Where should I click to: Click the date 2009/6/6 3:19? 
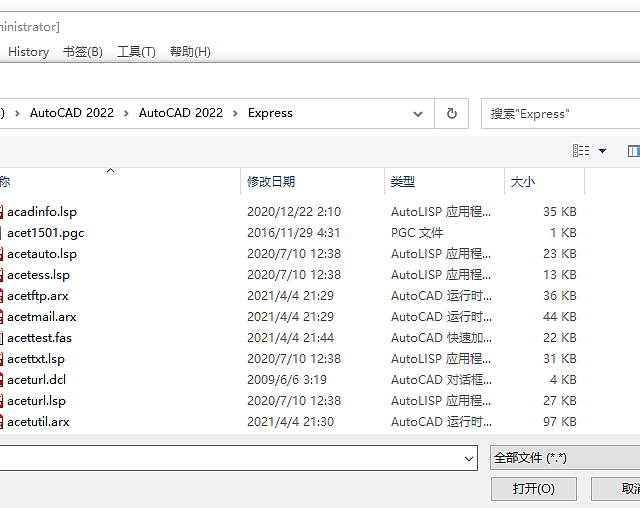287,380
